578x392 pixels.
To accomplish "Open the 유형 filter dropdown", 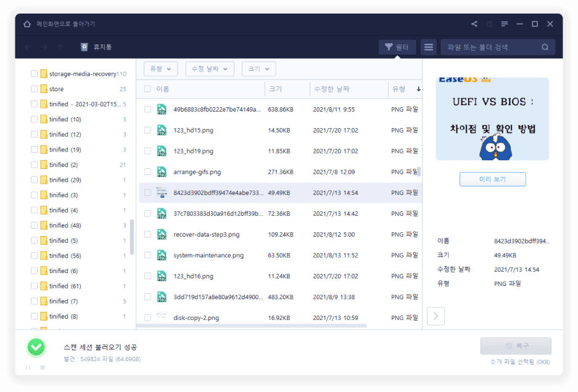I will [x=160, y=69].
